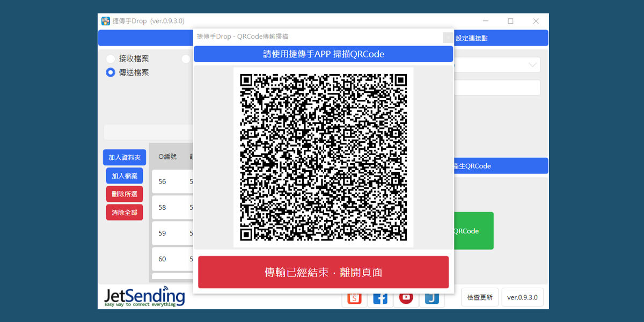The image size is (644, 322).
Task: Click the 加入資料夾 button
Action: pos(125,157)
